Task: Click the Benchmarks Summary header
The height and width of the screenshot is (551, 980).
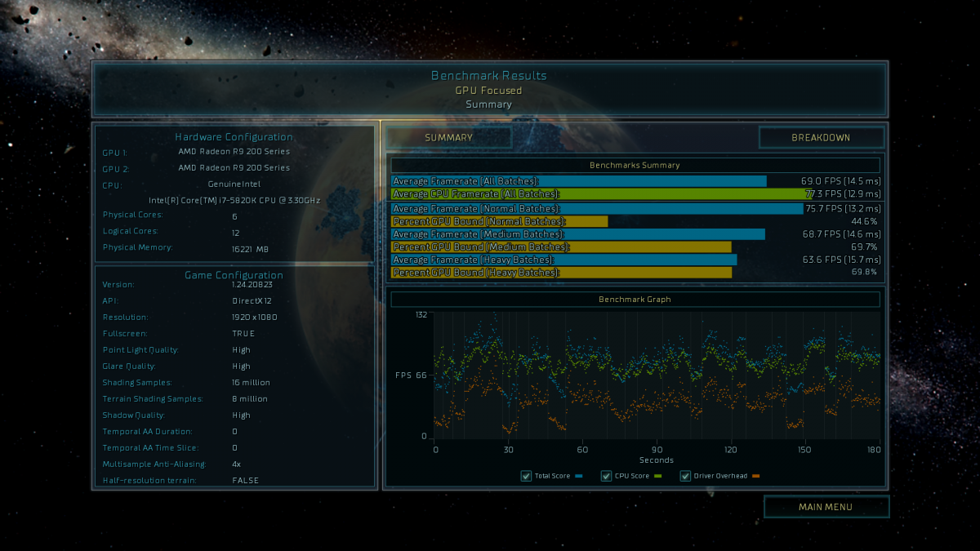Action: (635, 165)
